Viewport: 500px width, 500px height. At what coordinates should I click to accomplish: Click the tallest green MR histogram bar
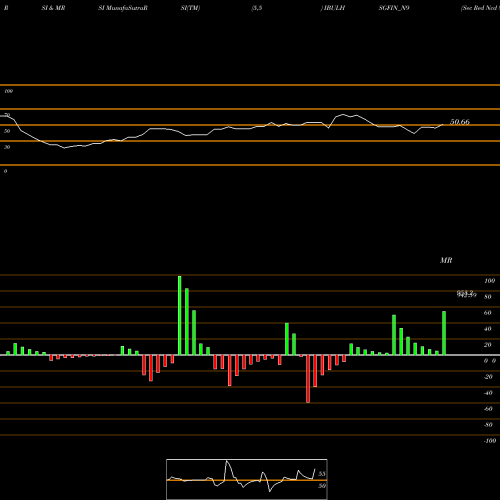(180, 315)
